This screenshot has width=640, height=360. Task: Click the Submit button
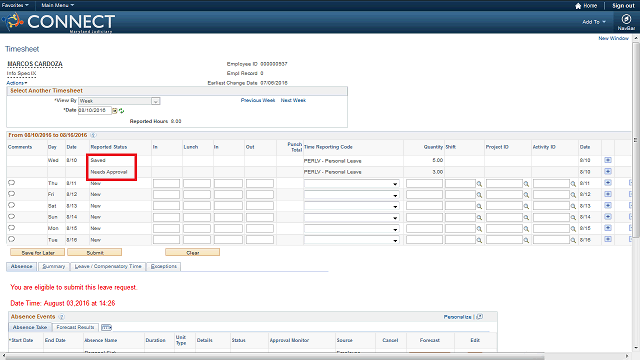[95, 253]
